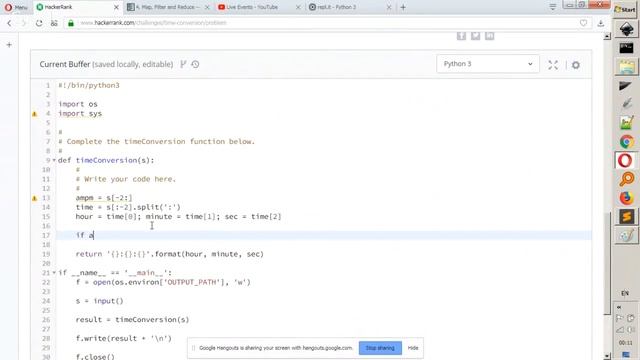640x360 pixels.
Task: Close the repl.it tab
Action: 389,7
